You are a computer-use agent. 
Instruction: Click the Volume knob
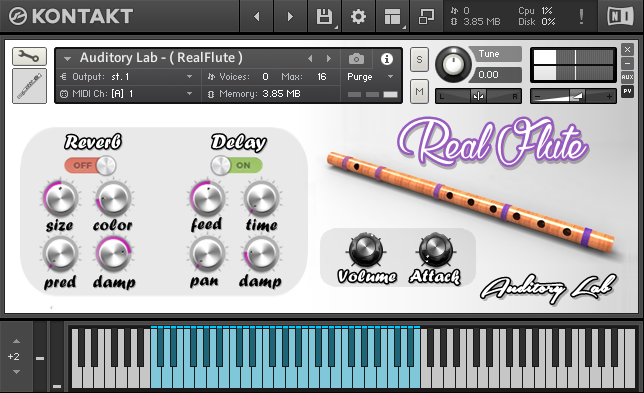(x=366, y=249)
